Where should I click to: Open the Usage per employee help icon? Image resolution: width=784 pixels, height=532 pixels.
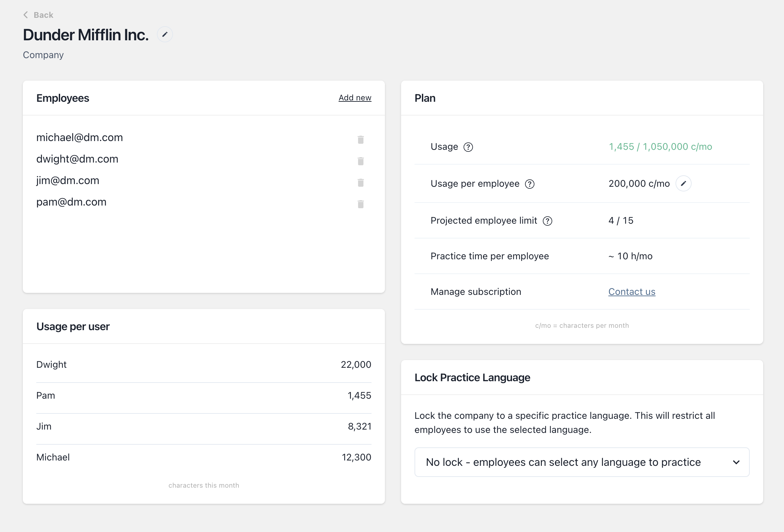(x=530, y=184)
